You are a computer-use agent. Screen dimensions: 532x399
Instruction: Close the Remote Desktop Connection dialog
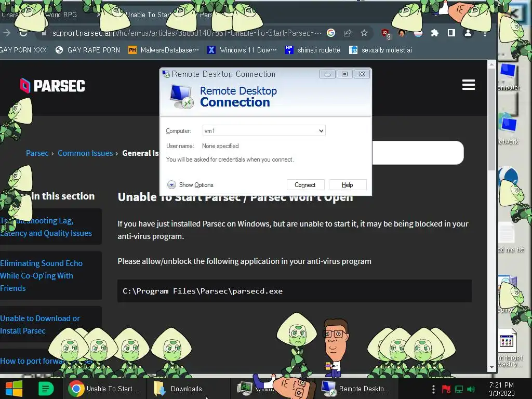pos(362,74)
